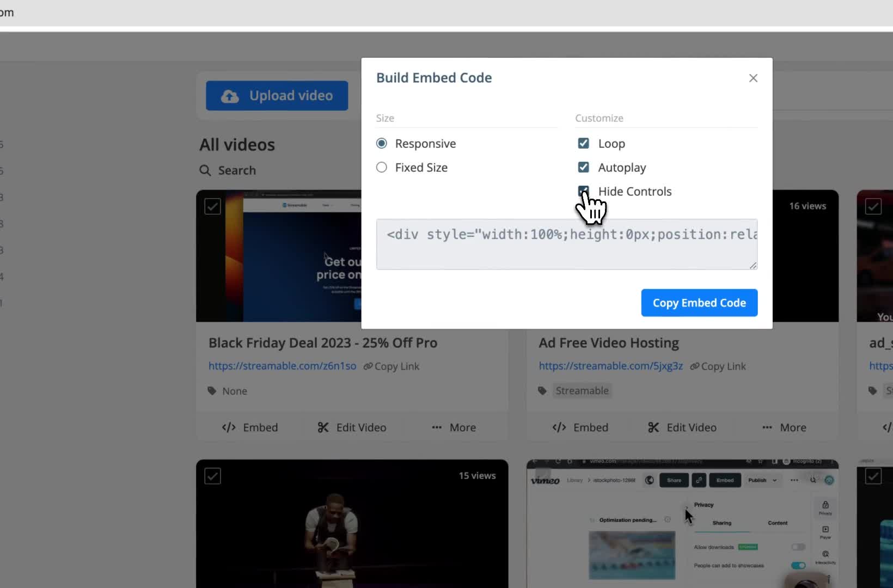Open the More menu on Ad Free Video Hosting

coord(767,427)
